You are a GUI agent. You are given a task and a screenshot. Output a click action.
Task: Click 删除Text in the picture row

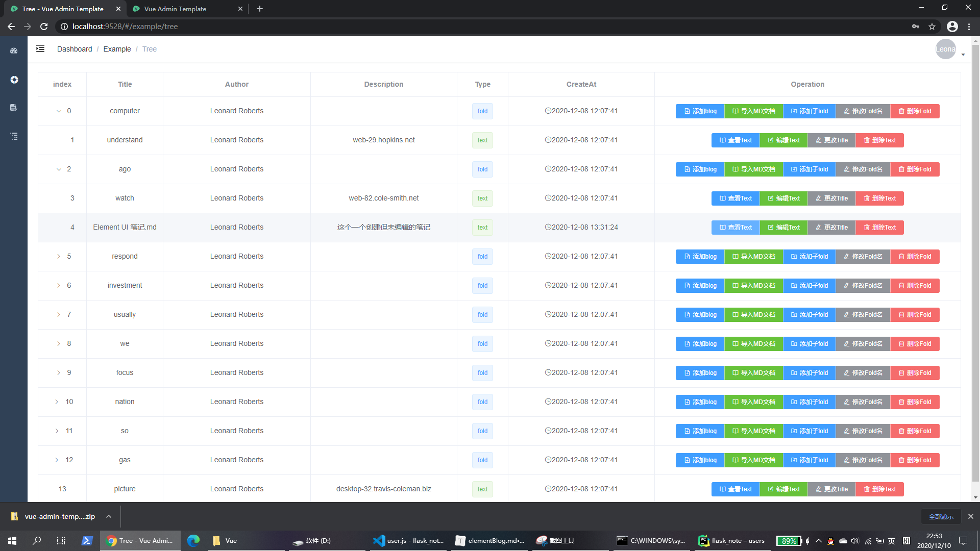coord(879,489)
